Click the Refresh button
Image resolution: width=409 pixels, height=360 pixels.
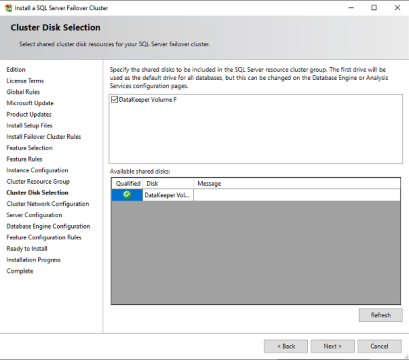coord(381,315)
